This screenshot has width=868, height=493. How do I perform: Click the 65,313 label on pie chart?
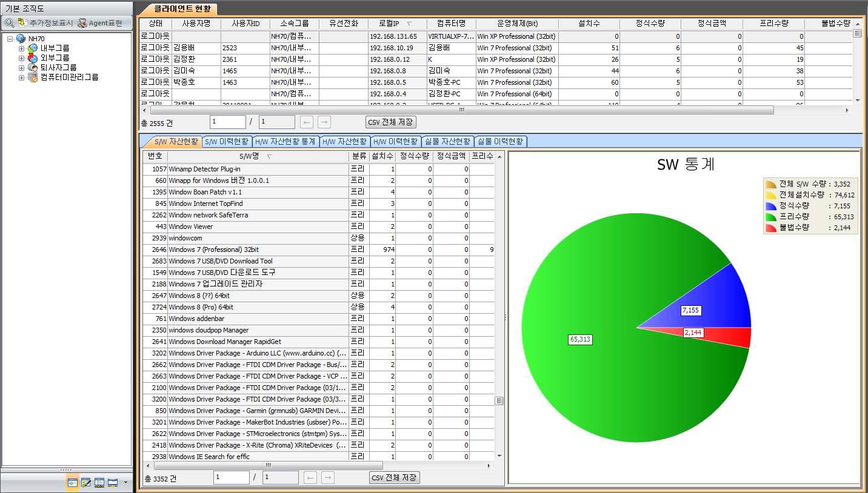[x=580, y=339]
